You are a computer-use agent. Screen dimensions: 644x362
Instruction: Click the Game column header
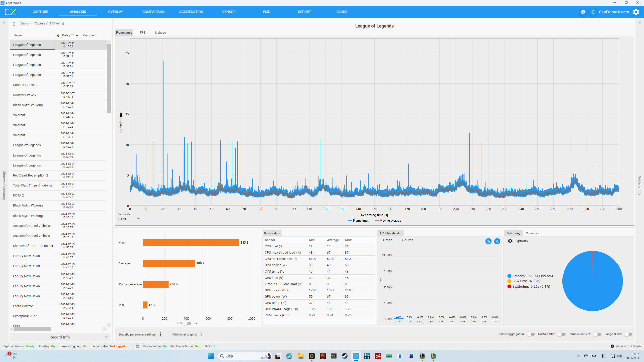point(18,35)
